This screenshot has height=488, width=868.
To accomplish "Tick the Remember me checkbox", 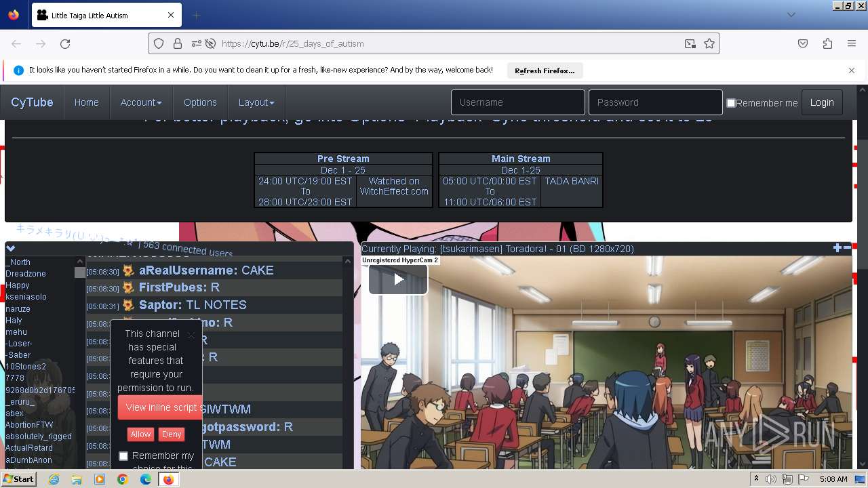I will click(x=731, y=103).
